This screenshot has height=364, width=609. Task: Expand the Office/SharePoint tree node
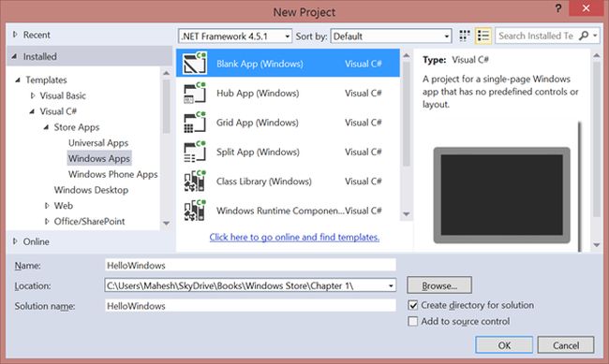coord(47,221)
